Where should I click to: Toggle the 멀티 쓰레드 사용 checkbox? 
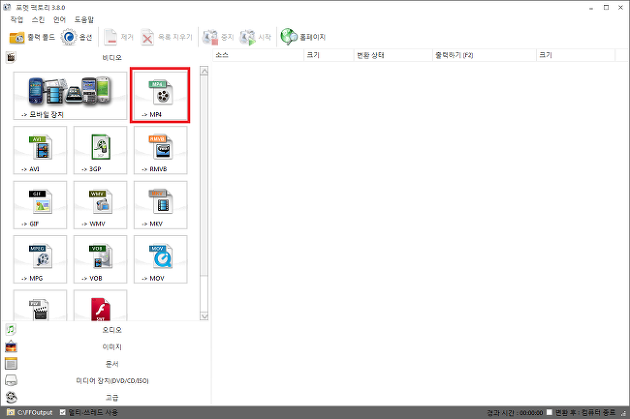63,412
